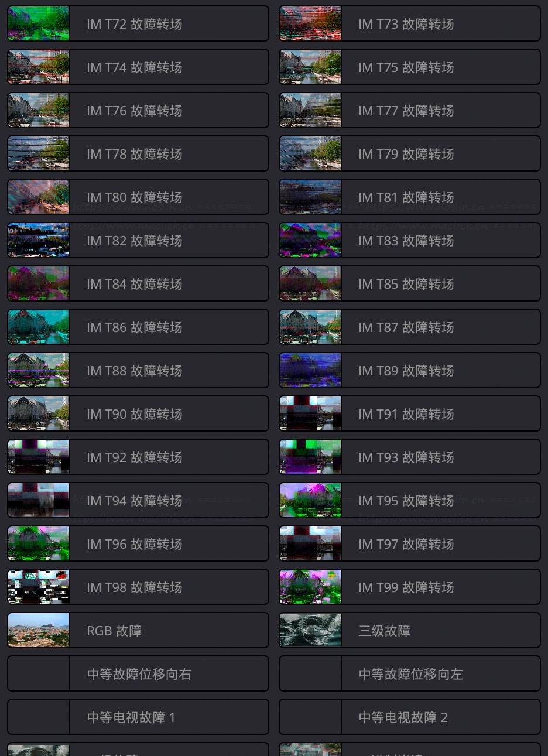548x756 pixels.
Task: Click the teal IM T86 故障转场 thumbnail
Action: [39, 327]
